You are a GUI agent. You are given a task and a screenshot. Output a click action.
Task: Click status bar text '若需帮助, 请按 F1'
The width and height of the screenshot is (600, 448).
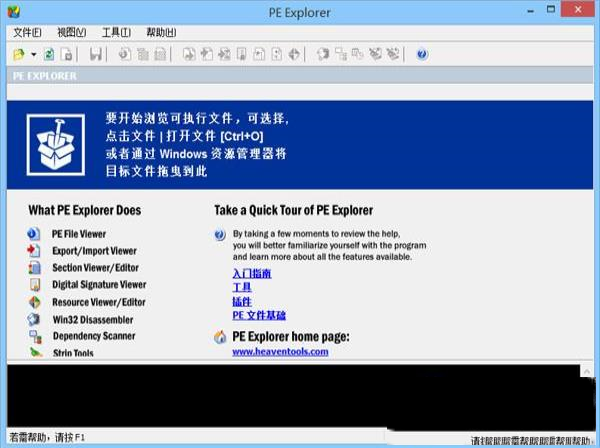pyautogui.click(x=47, y=437)
